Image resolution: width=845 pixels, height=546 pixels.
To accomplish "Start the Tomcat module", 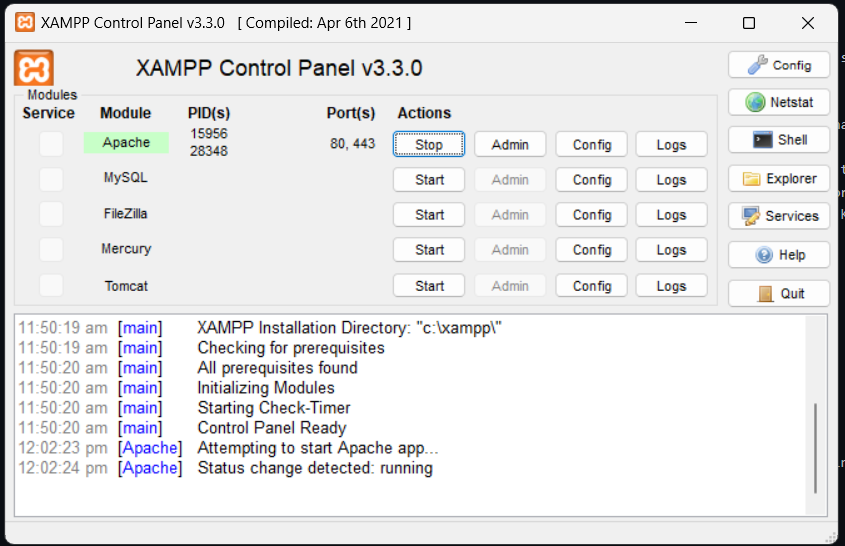I will [x=429, y=286].
